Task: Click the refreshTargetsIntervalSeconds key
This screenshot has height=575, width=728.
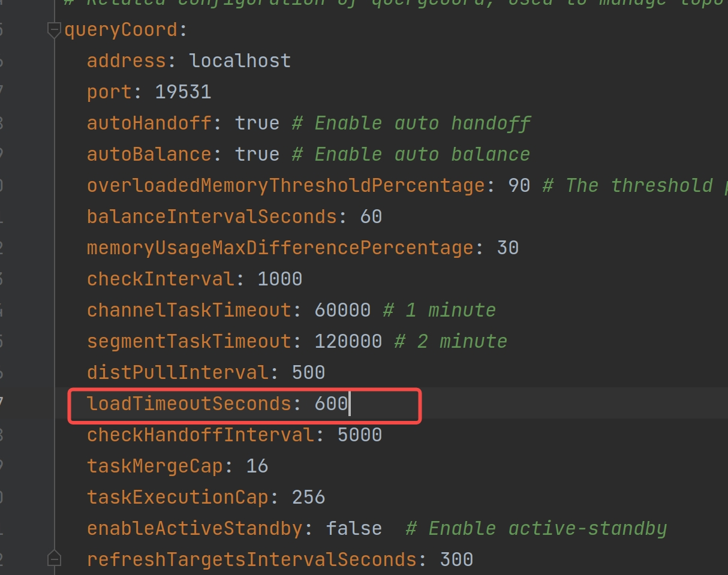Action: 251,559
